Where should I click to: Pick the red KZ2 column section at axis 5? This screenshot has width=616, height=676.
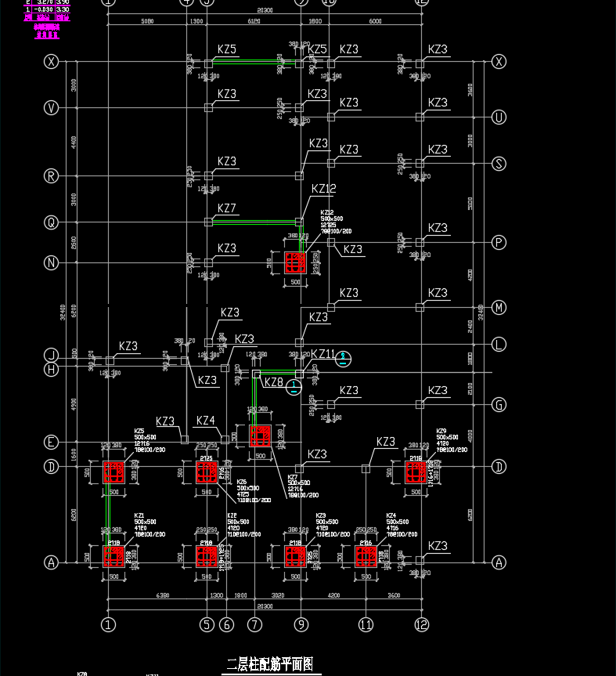click(x=207, y=557)
